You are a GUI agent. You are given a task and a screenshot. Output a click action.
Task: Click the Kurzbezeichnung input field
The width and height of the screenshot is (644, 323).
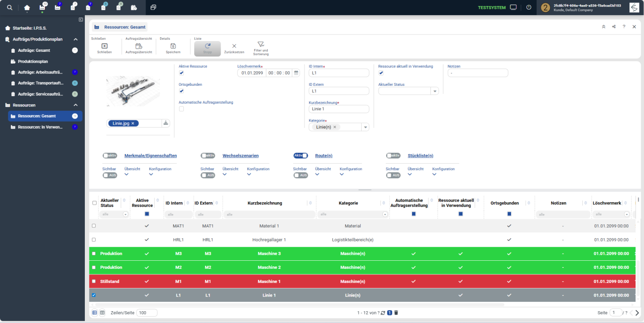(x=339, y=109)
